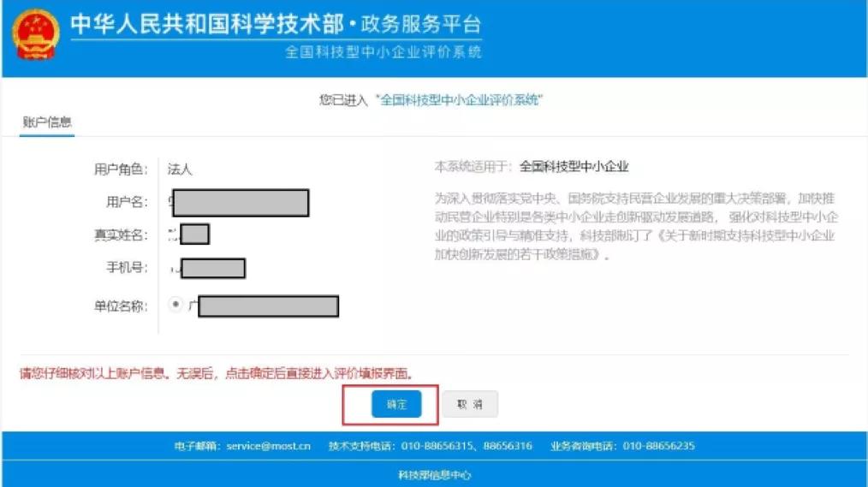Click the 中华人民共和国科学技术部 header title
This screenshot has width=868, height=487.
coord(208,24)
